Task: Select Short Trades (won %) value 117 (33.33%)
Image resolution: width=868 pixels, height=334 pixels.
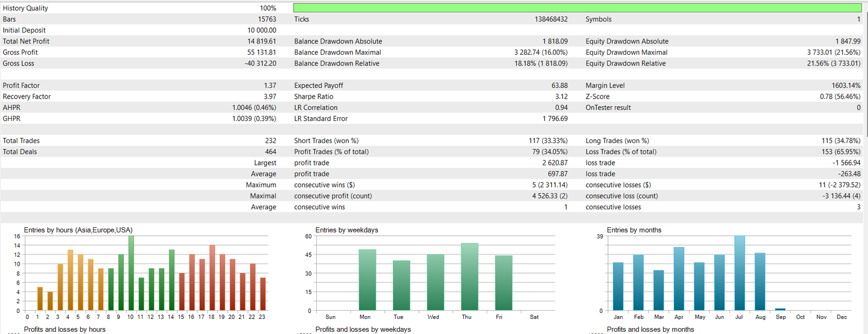Action: click(548, 141)
